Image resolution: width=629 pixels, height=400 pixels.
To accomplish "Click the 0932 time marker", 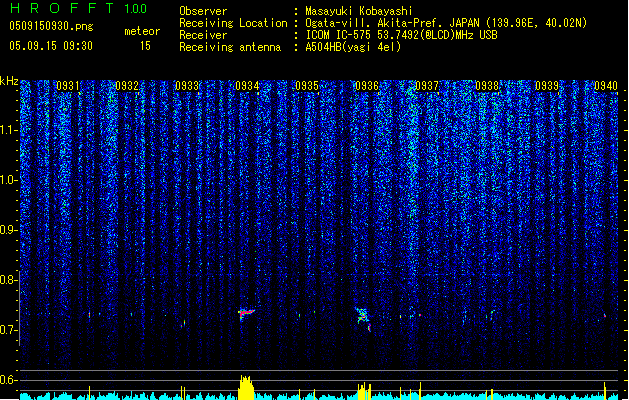I will pos(127,86).
